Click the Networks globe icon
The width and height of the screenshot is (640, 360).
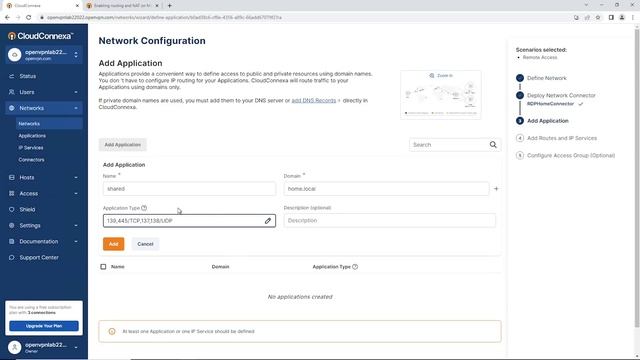(11, 108)
